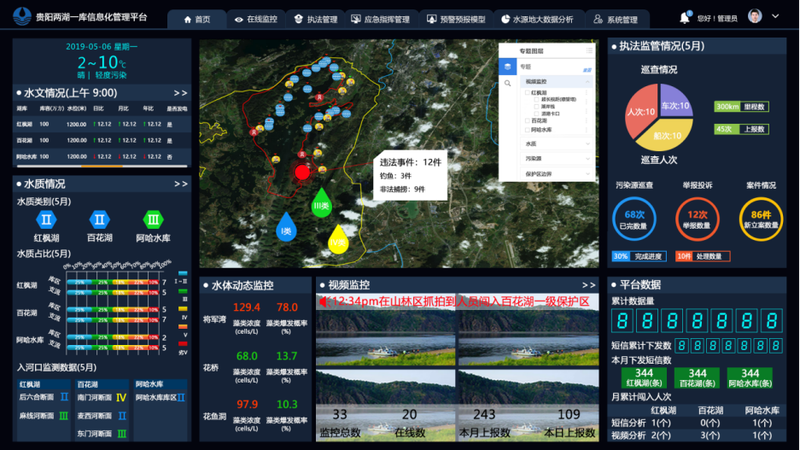The width and height of the screenshot is (800, 450).
Task: Select the layers icon in map panel
Action: 507,66
